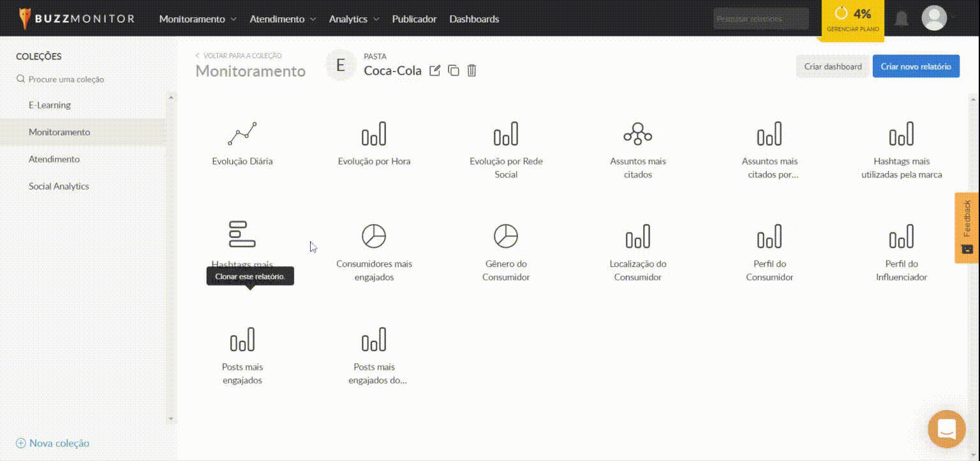Click the edit folder name pencil icon

point(435,71)
